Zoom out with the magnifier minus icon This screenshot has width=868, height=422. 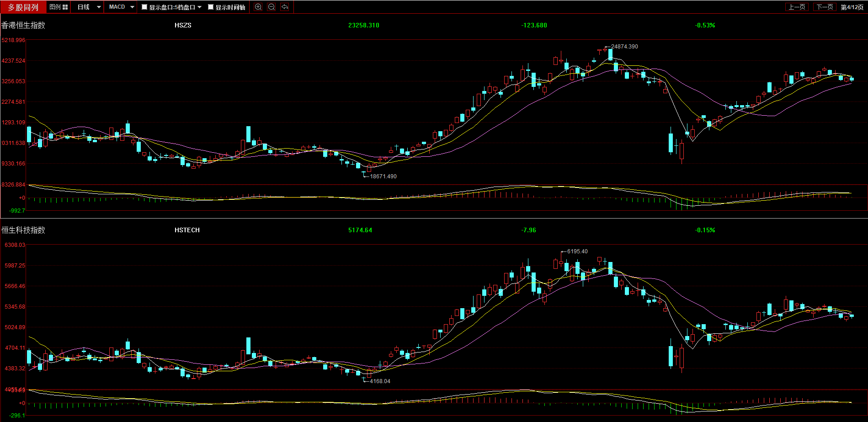click(272, 7)
